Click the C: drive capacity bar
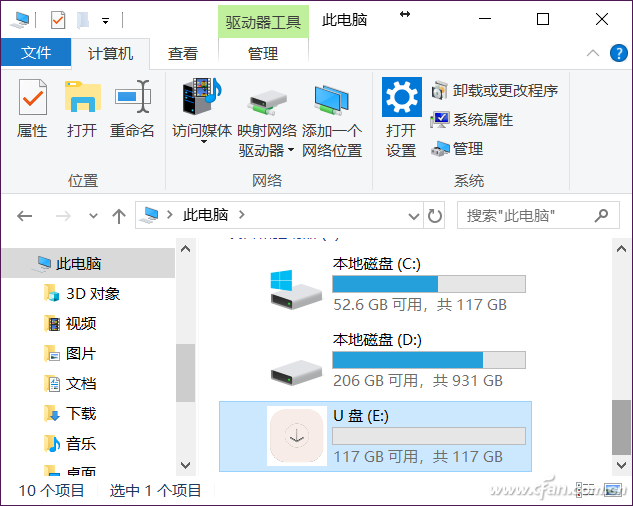 429,284
